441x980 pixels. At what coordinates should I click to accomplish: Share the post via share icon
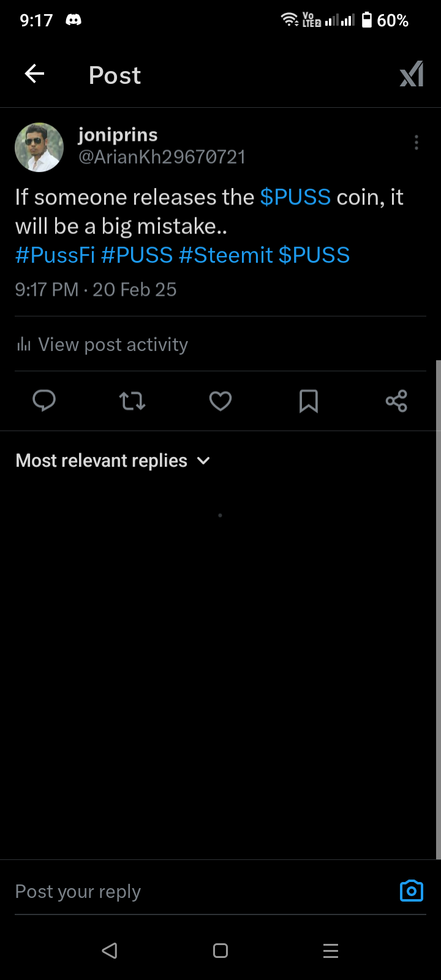396,401
